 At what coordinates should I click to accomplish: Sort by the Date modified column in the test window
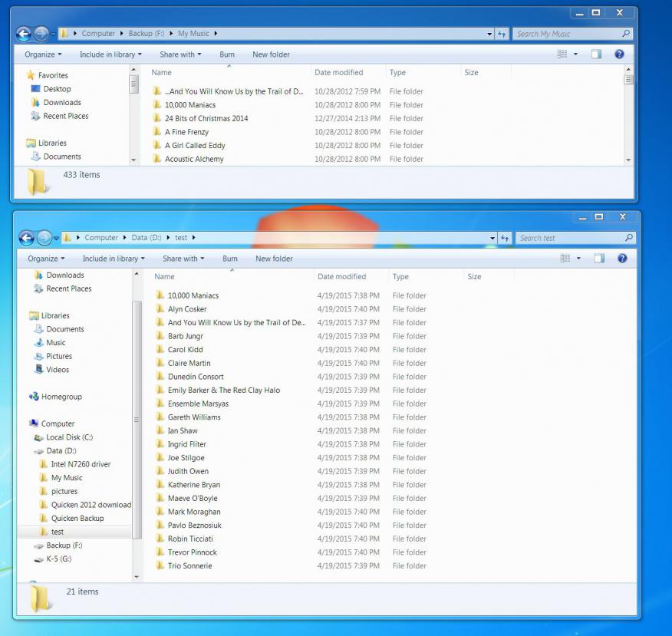pyautogui.click(x=341, y=277)
